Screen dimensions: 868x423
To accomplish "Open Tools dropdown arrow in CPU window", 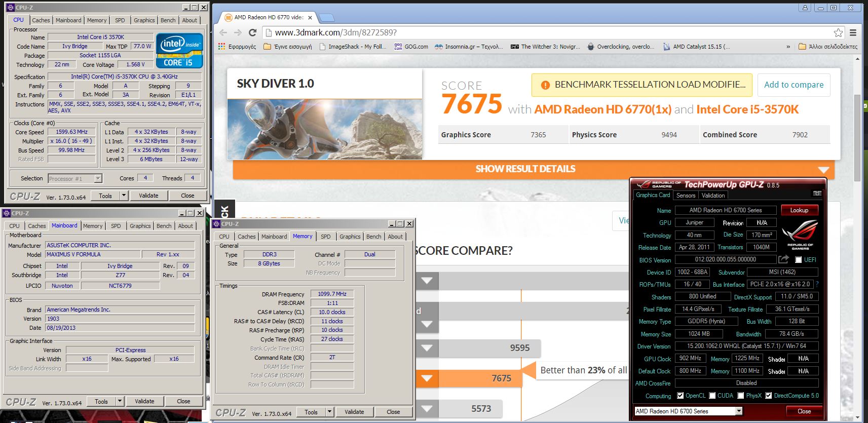I will coord(123,196).
